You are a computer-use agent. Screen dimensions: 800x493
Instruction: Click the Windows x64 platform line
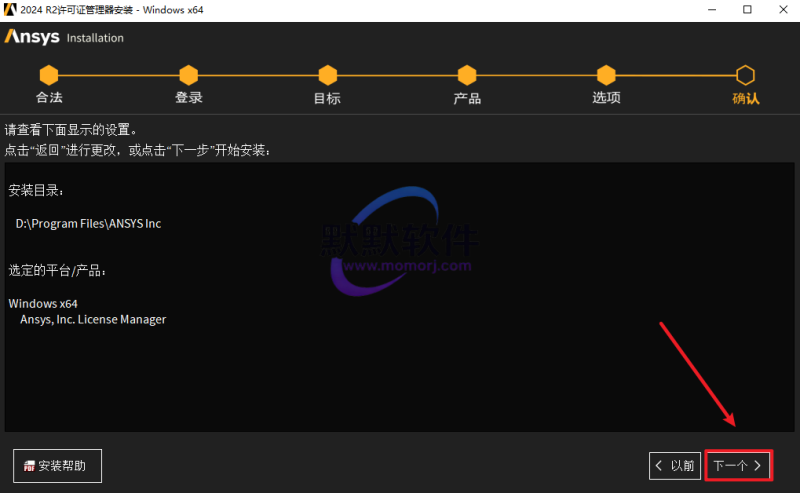pos(43,303)
